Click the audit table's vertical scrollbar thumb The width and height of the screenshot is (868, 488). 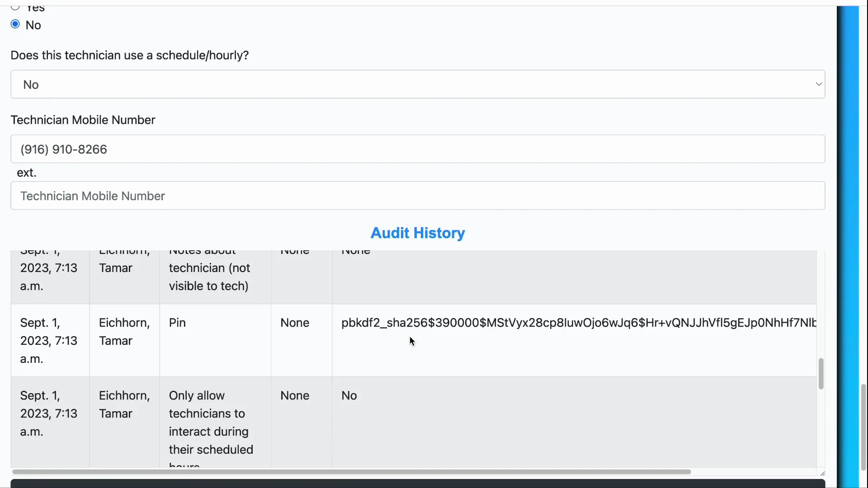[820, 374]
